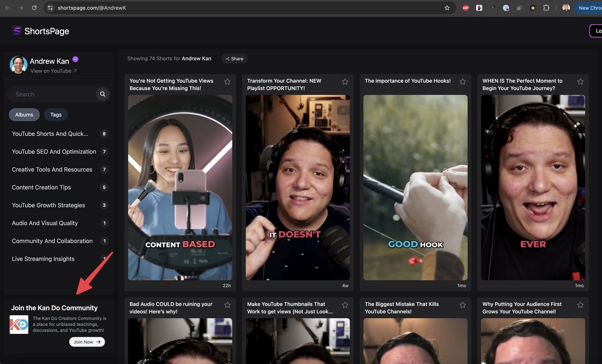Open the ABP adblock extension icon
This screenshot has width=602, height=364.
click(466, 8)
